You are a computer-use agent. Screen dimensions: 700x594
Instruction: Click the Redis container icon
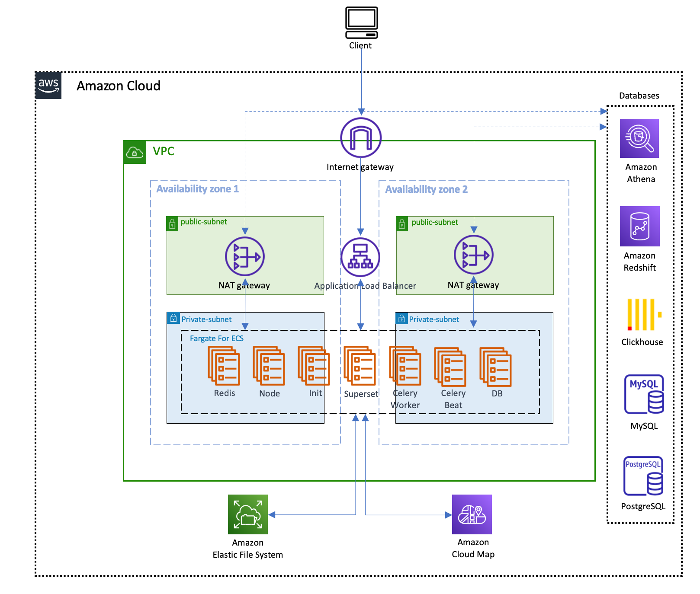(x=224, y=366)
